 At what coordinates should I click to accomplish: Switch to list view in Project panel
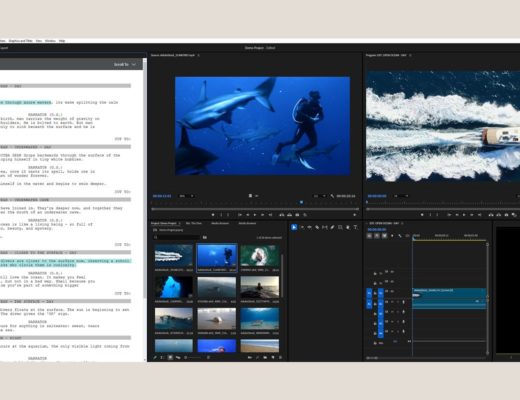(162, 357)
